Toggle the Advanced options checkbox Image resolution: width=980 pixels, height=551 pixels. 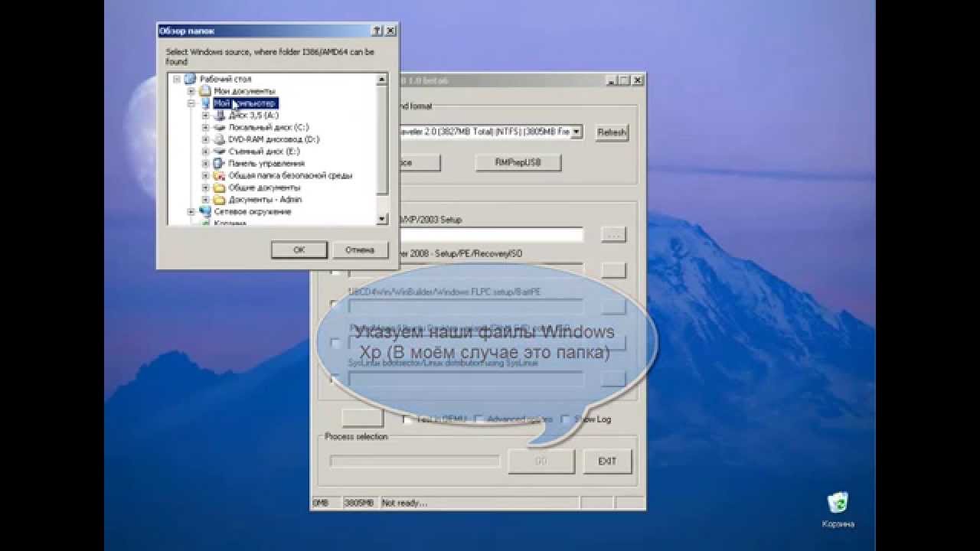tap(479, 419)
